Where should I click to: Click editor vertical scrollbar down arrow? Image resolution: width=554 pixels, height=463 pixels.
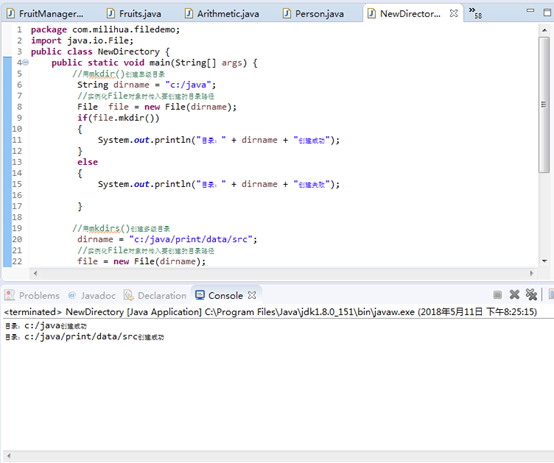click(x=544, y=261)
